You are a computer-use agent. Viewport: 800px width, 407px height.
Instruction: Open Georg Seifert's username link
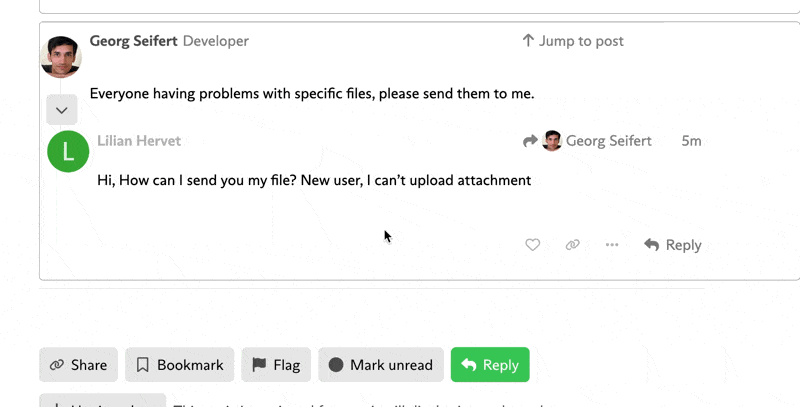click(134, 41)
